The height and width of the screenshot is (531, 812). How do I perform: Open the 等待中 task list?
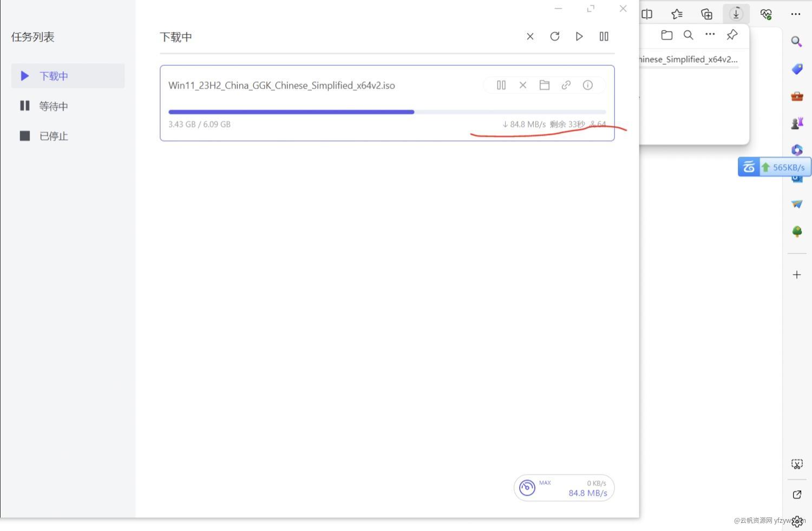point(68,106)
